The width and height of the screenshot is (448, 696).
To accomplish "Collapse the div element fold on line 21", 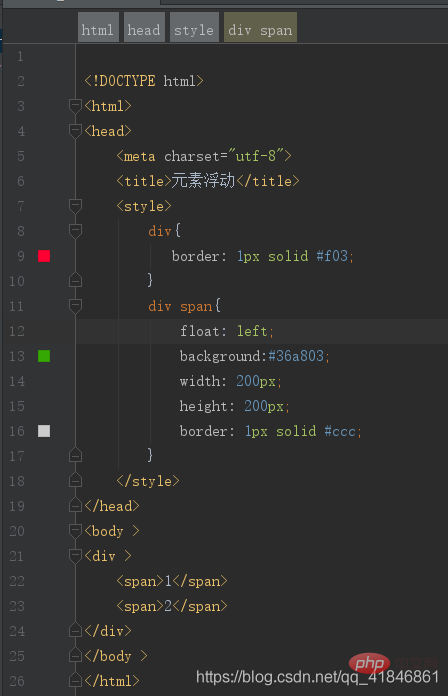I will coord(75,555).
